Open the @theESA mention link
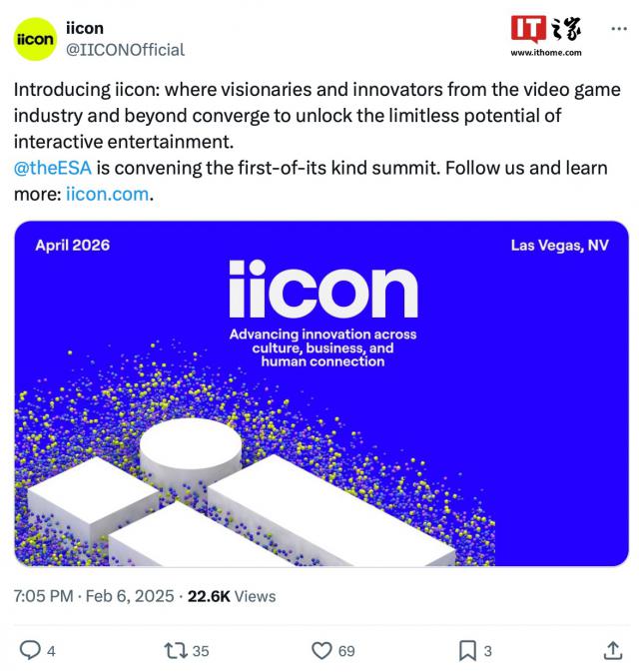Viewport: 639px width, 672px height. click(53, 167)
